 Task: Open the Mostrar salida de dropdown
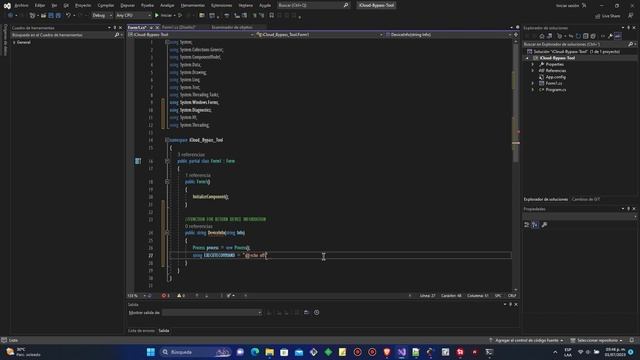click(212, 313)
